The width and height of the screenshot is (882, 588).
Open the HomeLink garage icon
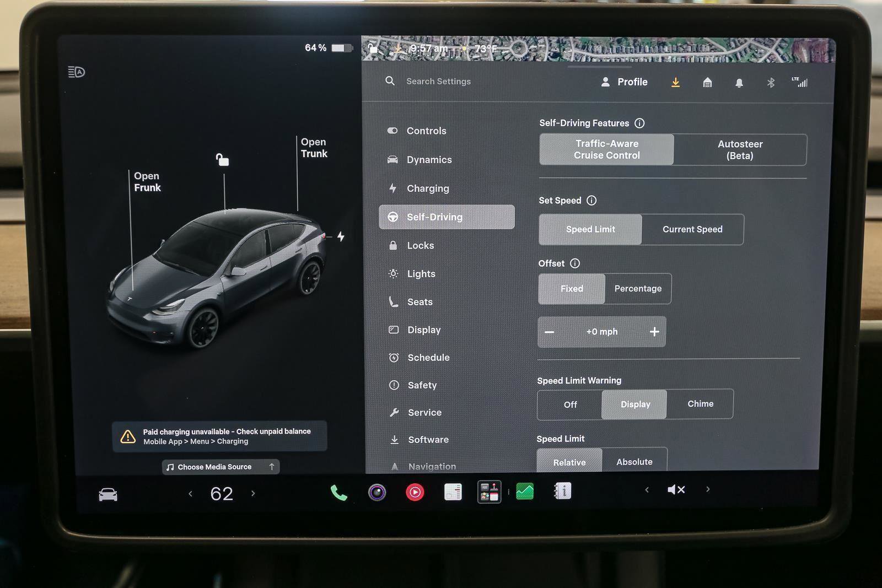[x=707, y=83]
